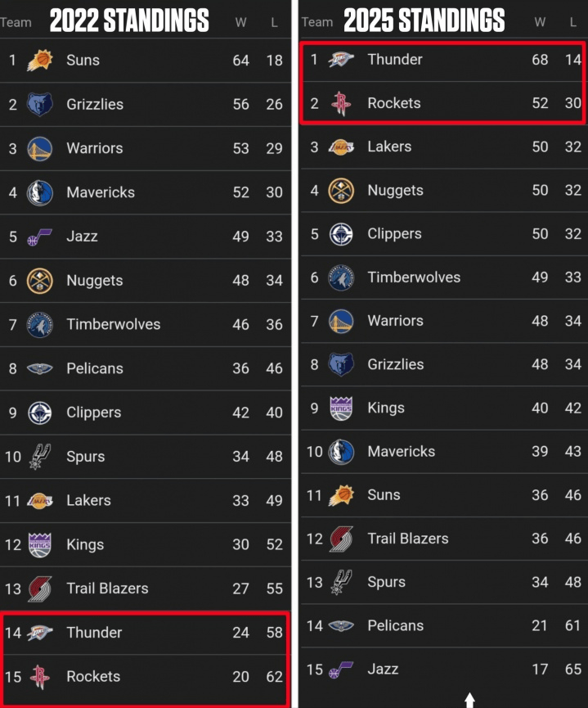Click the Timberwolves logo in 2025 standings

[340, 277]
